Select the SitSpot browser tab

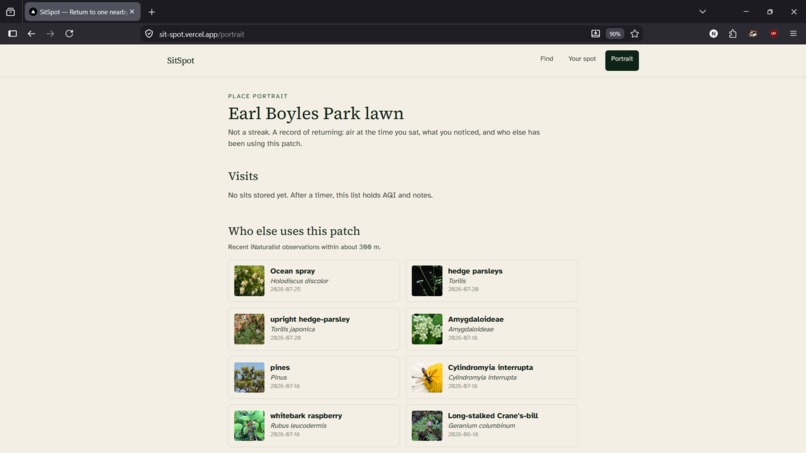coord(82,12)
